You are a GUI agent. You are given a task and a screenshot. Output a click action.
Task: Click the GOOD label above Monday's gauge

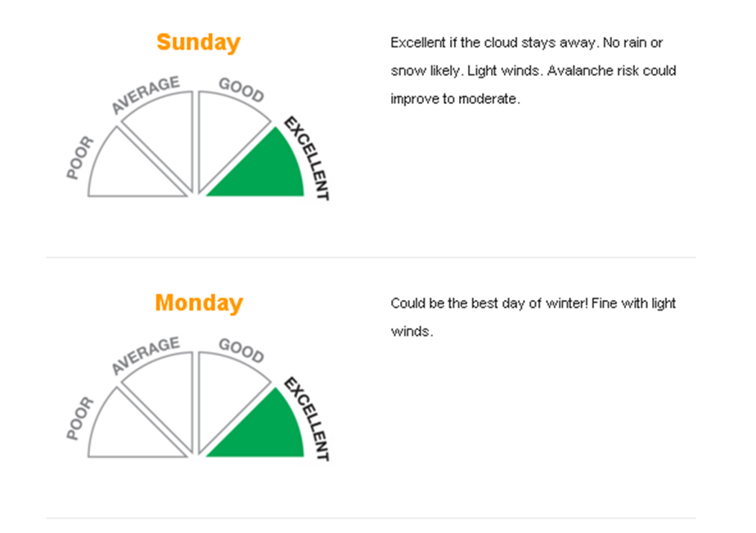click(x=241, y=351)
